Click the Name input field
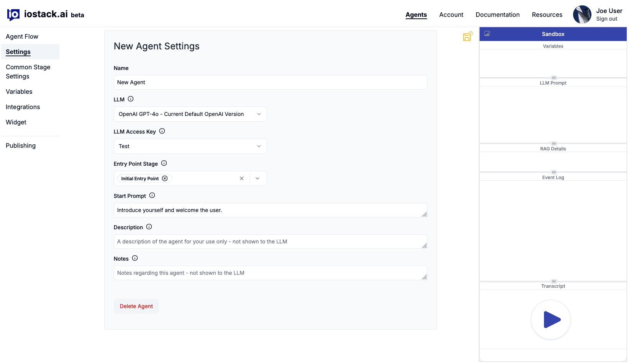629x364 pixels. point(270,82)
